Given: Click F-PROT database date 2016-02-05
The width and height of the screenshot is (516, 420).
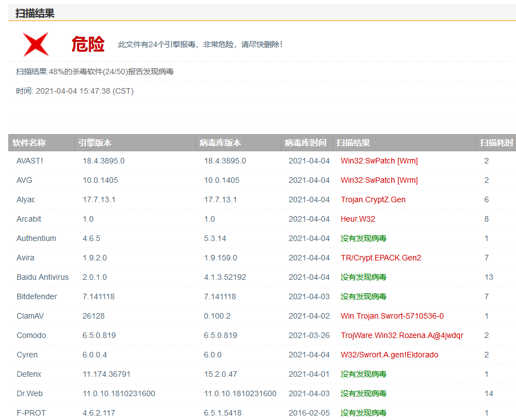Looking at the screenshot, I should [x=309, y=413].
